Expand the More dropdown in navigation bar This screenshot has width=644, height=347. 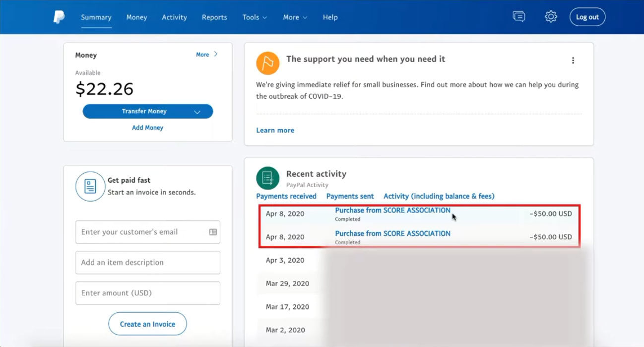pyautogui.click(x=295, y=17)
